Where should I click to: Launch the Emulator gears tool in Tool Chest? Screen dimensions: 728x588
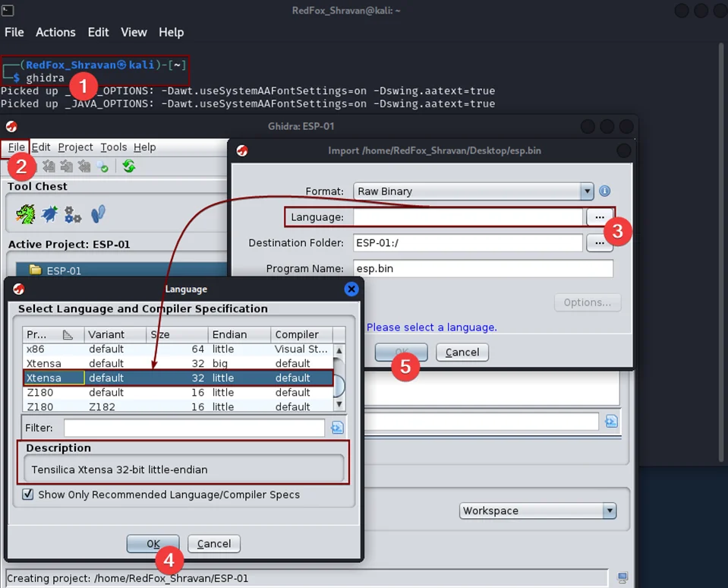click(73, 214)
